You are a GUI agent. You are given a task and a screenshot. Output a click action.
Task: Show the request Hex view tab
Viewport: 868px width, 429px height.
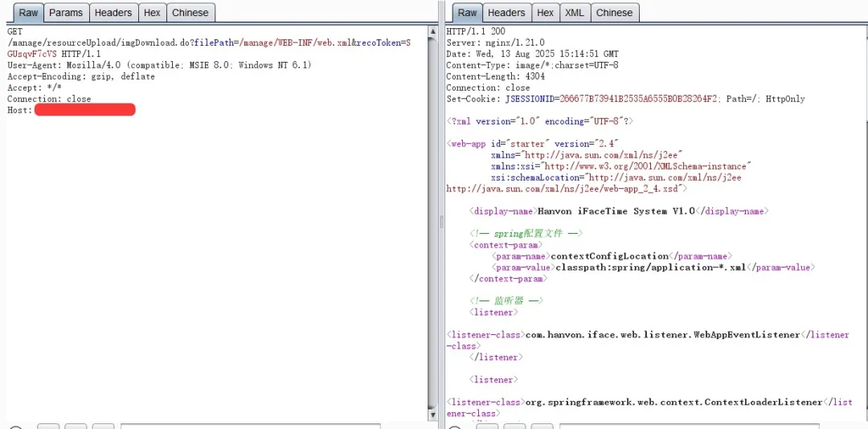[x=151, y=13]
